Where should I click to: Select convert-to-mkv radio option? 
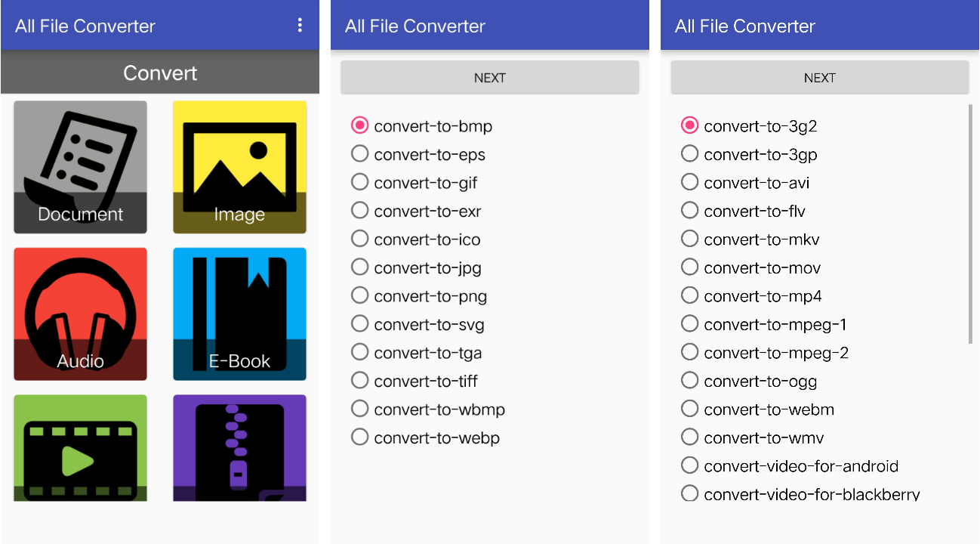(750, 239)
